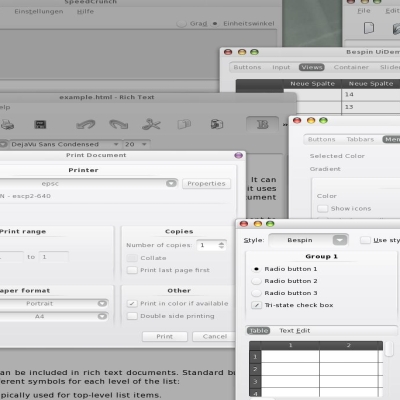The height and width of the screenshot is (400, 400).
Task: Open the Einstellungen menu in SpeedCrunch
Action: click(39, 11)
